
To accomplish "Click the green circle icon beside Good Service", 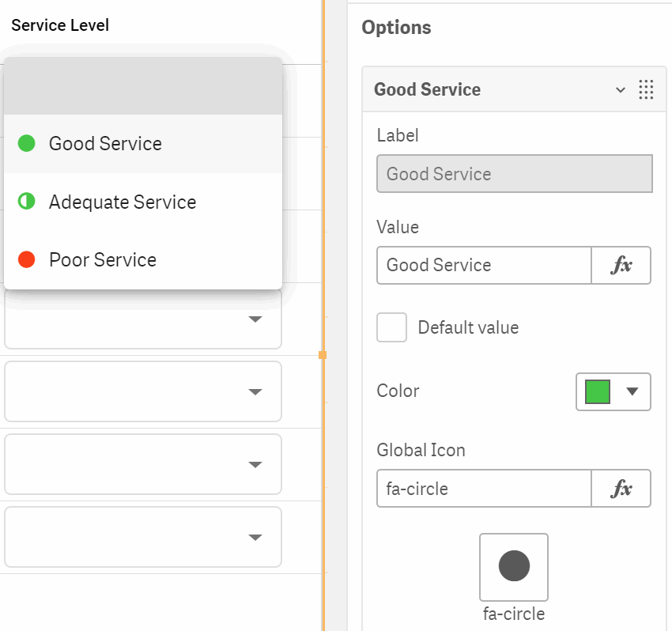I will 27,143.
